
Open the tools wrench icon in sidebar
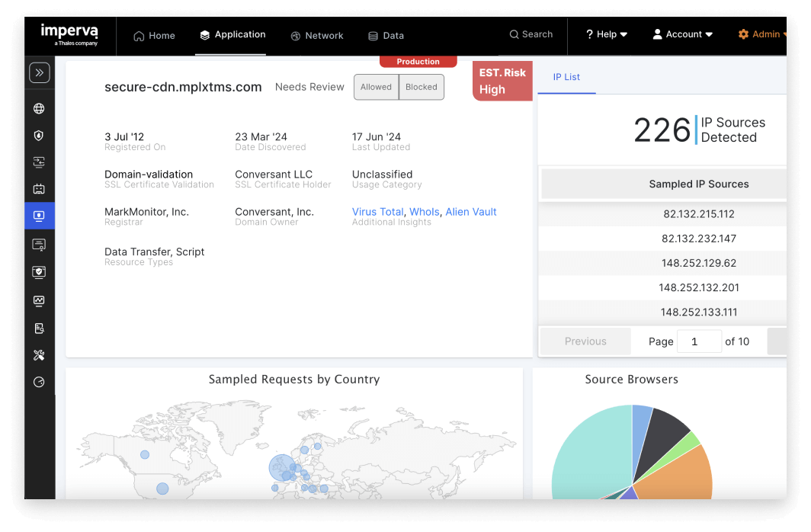[x=40, y=354]
